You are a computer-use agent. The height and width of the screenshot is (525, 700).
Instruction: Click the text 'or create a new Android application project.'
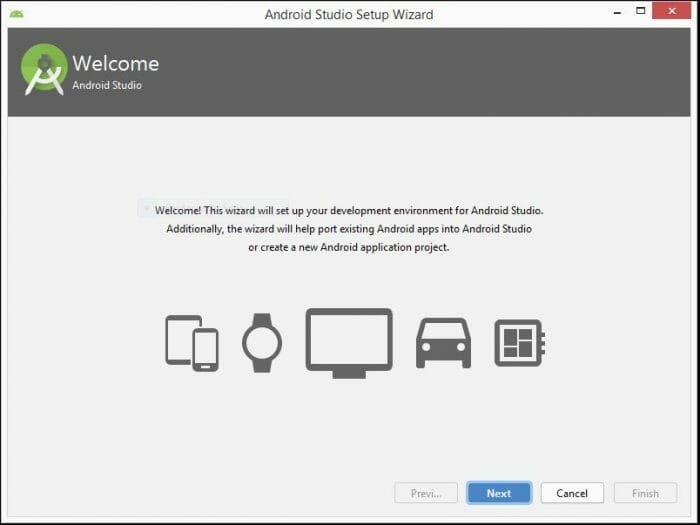point(349,247)
